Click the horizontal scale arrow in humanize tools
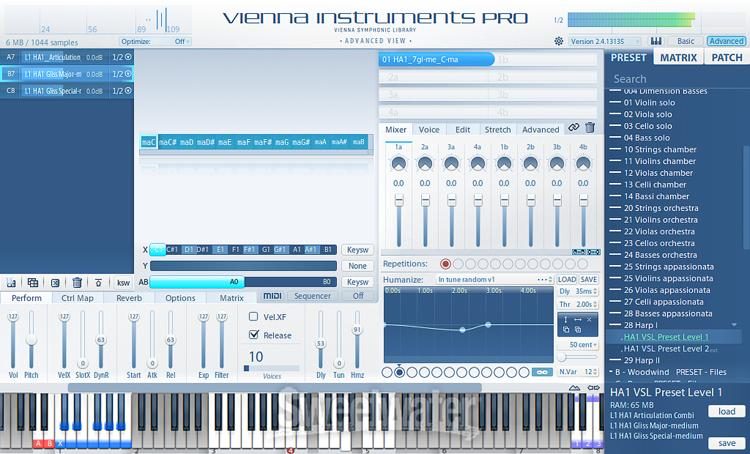The image size is (750, 454). (577, 320)
